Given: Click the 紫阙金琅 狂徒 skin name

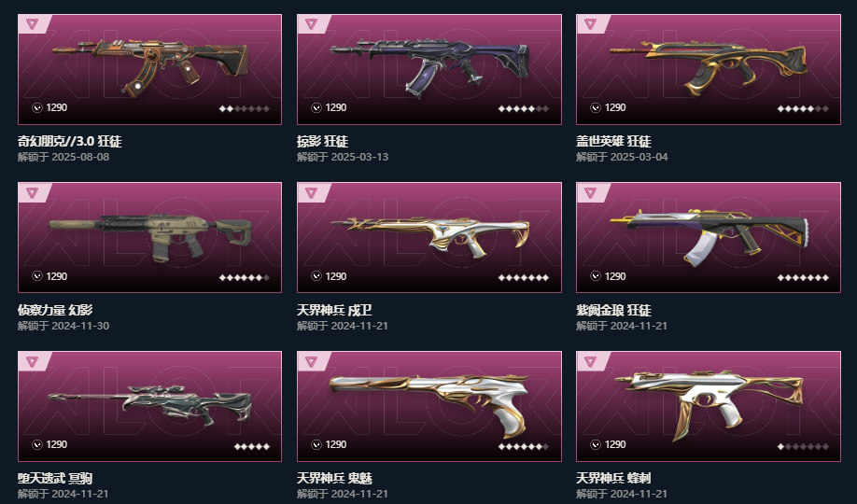Looking at the screenshot, I should tap(613, 310).
